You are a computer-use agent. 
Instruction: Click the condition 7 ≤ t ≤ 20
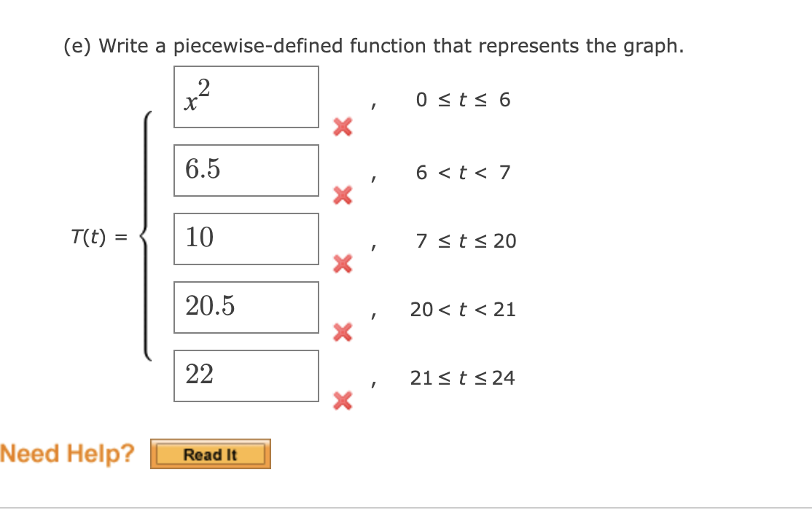[466, 241]
